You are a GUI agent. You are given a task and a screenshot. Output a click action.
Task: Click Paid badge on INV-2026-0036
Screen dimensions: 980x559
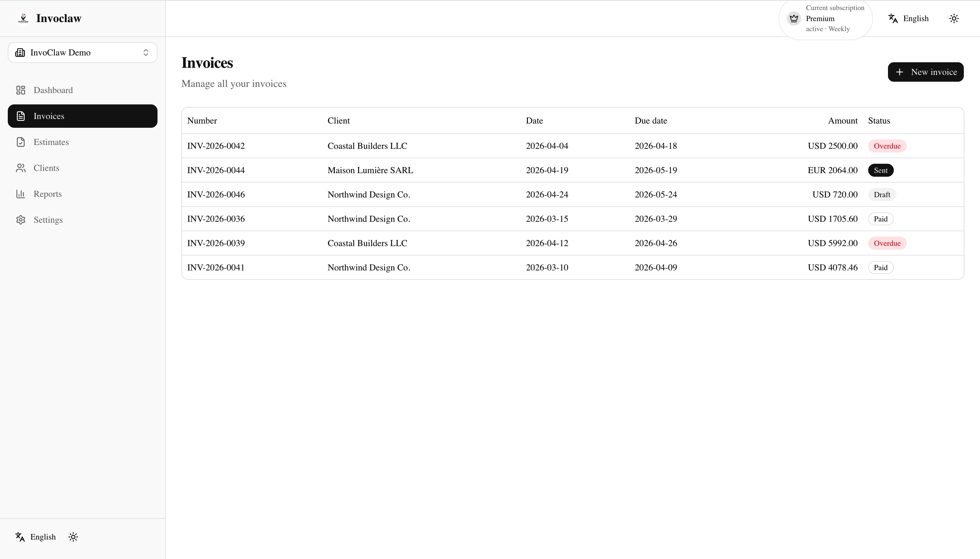[881, 219]
